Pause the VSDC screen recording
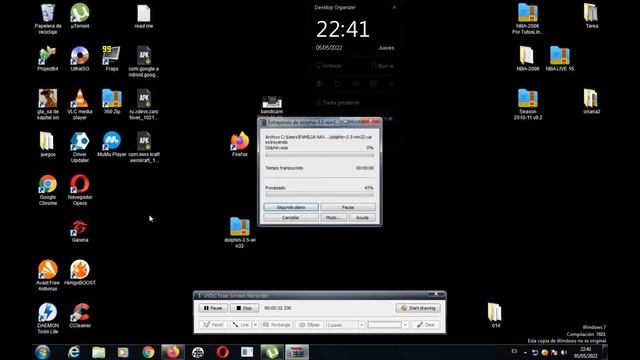The width and height of the screenshot is (640, 360). (213, 308)
